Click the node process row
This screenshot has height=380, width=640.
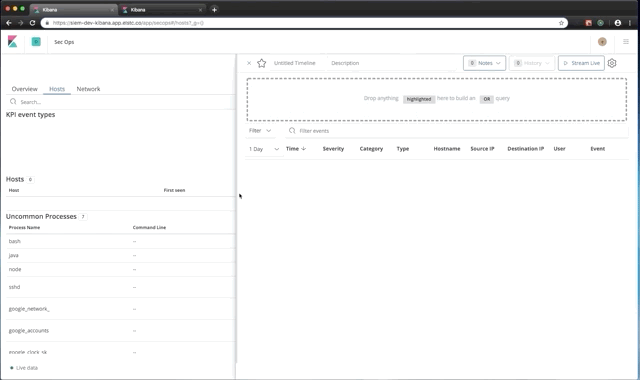(x=121, y=269)
